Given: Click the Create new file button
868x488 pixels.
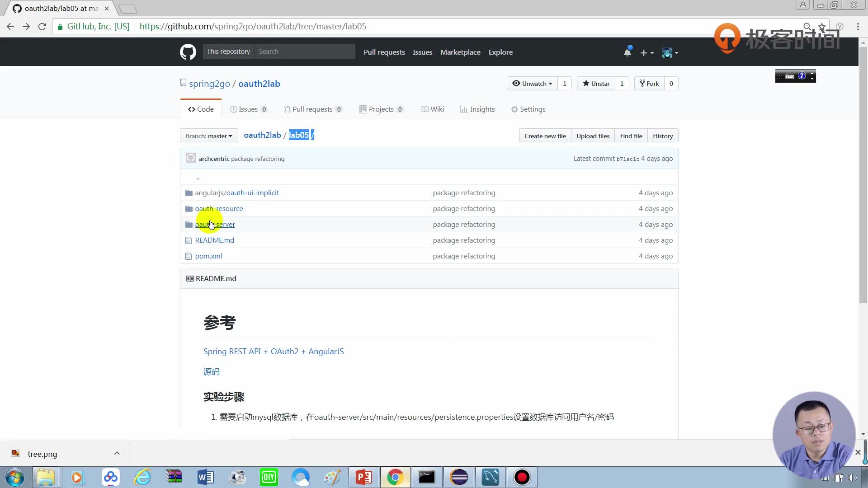Looking at the screenshot, I should click(x=545, y=136).
